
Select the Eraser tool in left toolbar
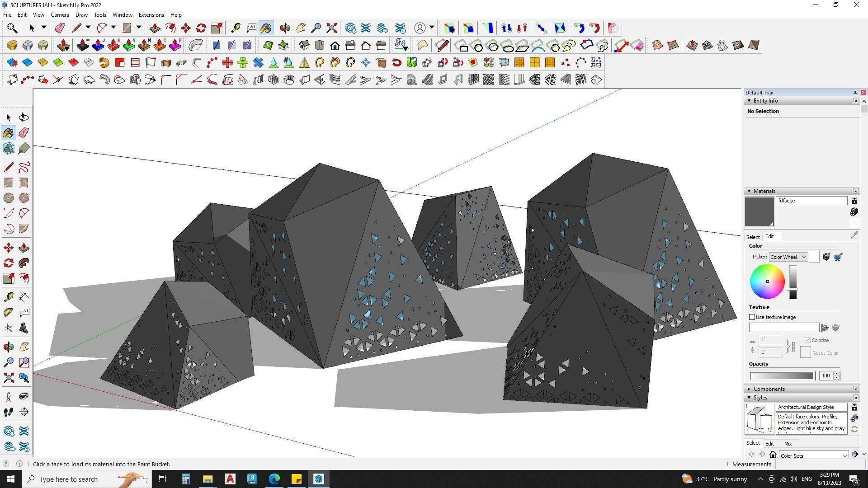click(24, 133)
